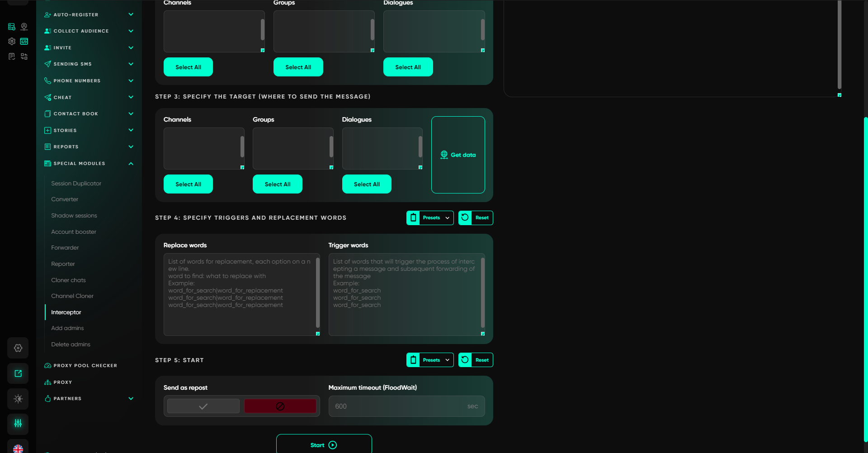Viewport: 868px width, 453px height.
Task: Disable Send as repost with the red option
Action: [280, 406]
